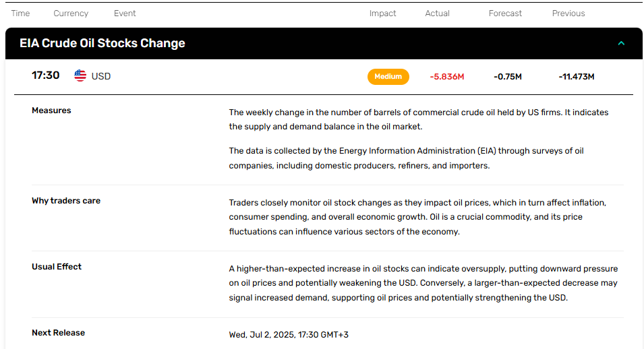Click the USD currency label

[101, 76]
